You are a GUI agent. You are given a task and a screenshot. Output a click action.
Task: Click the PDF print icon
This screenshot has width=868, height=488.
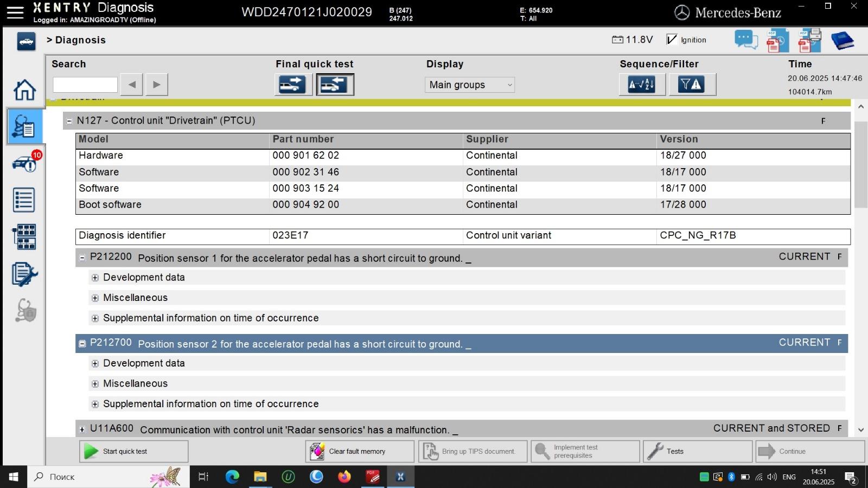(809, 41)
